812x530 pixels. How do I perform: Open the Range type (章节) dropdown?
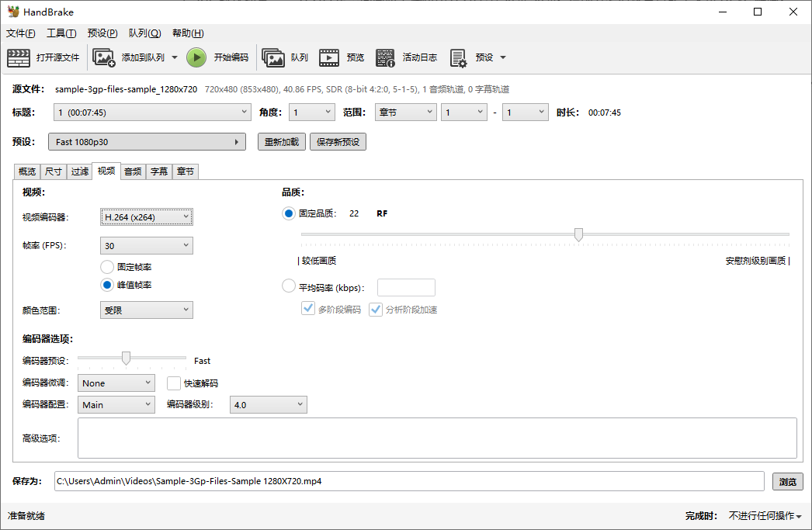coord(405,113)
